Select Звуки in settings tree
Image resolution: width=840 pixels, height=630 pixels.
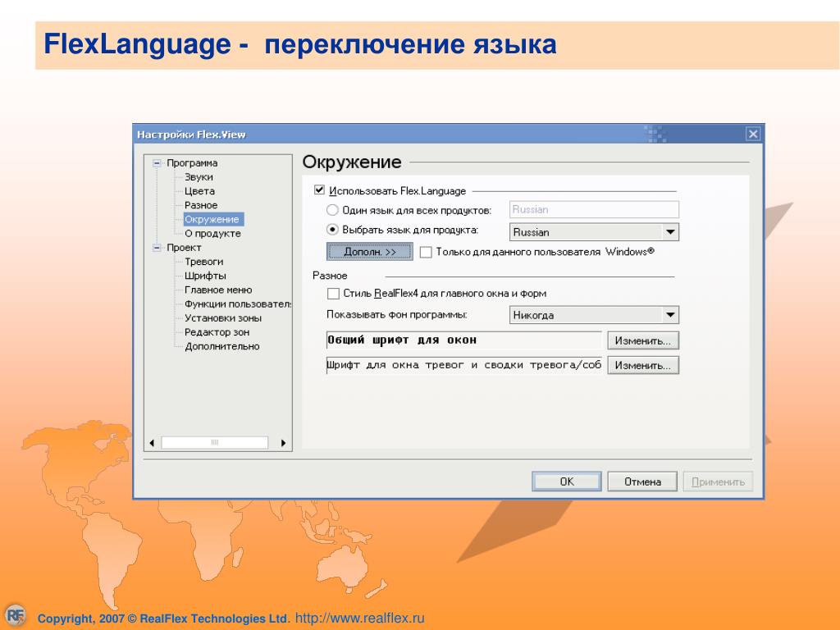tap(199, 177)
